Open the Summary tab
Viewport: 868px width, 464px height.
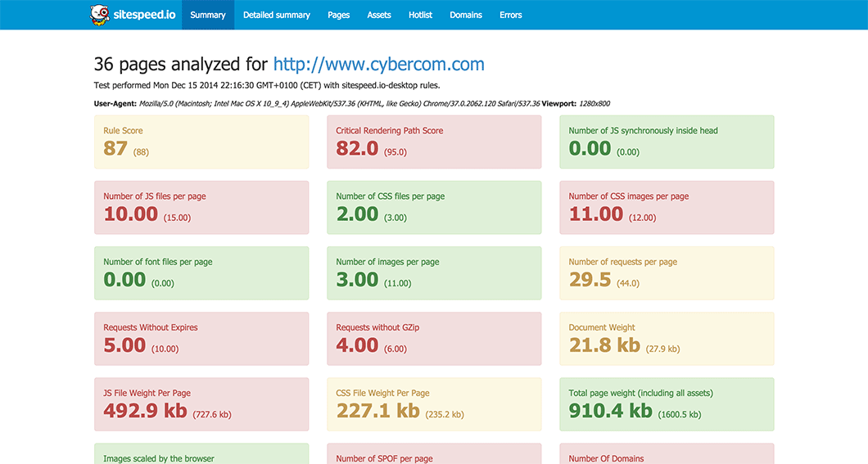[208, 15]
